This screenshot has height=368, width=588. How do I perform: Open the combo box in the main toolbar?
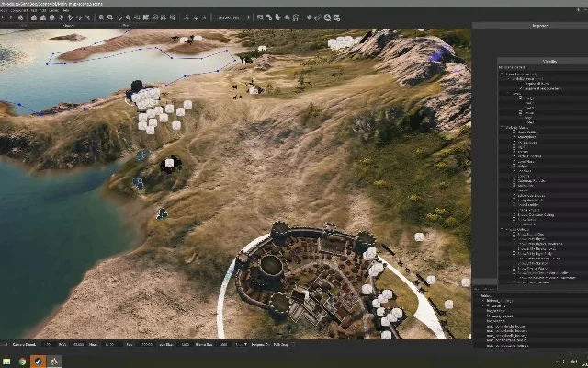pyautogui.click(x=232, y=17)
